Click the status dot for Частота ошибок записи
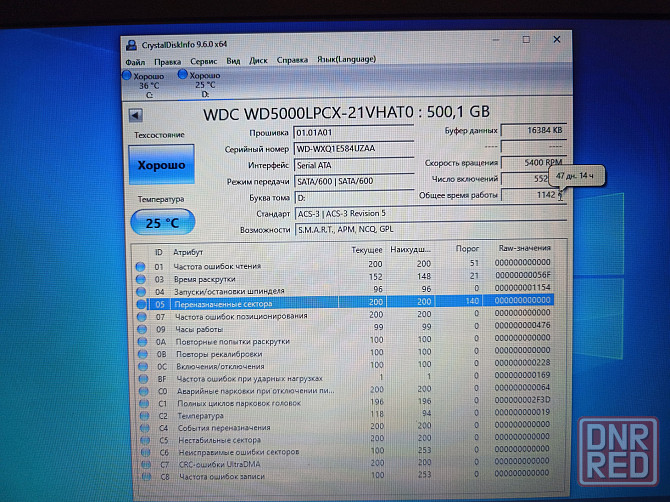670x502 pixels. point(147,476)
